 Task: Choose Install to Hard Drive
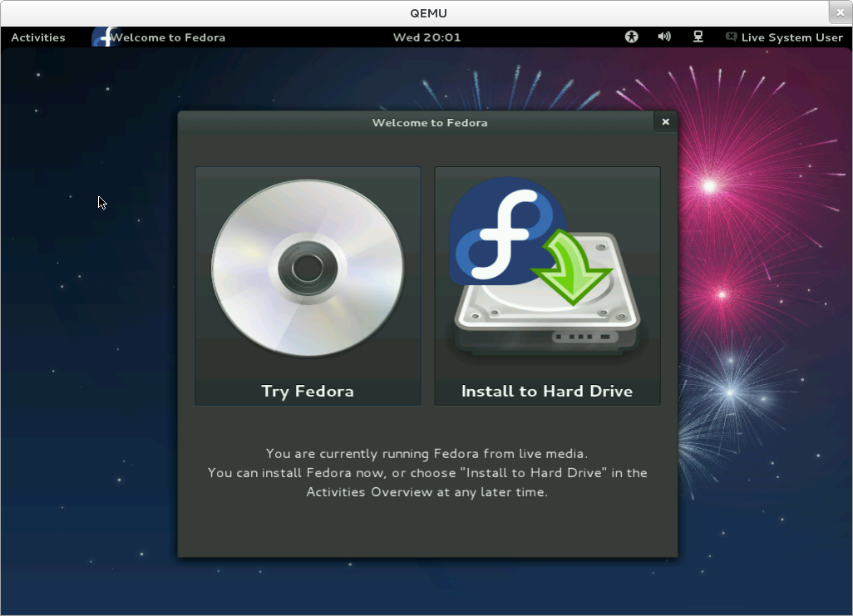point(547,286)
